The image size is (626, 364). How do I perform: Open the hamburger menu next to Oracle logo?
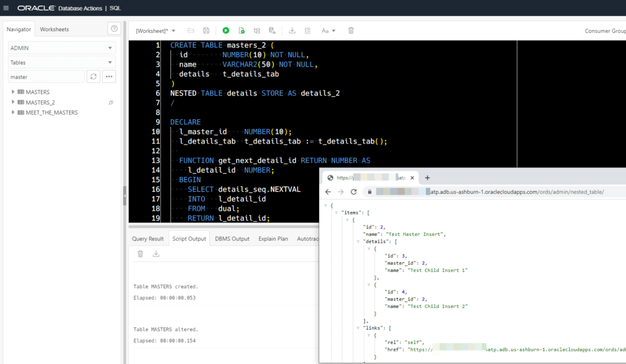(x=7, y=8)
